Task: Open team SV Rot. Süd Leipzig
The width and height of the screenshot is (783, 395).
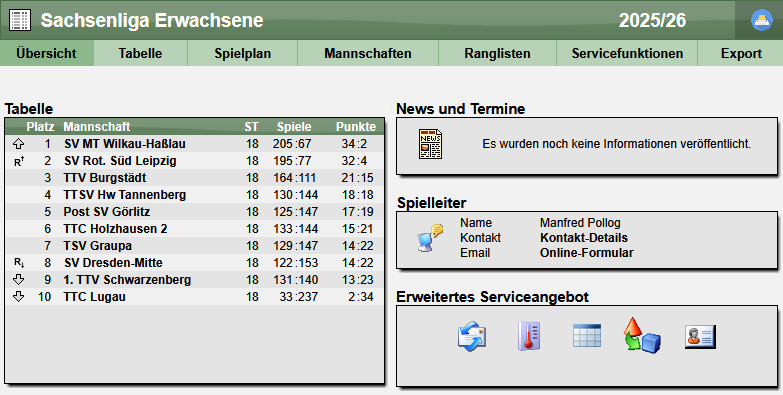Action: pos(120,161)
